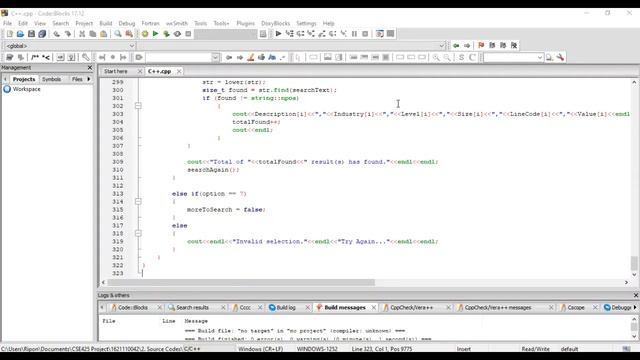Copy selection with toolbar icon
Screen dimensions: 640x360
click(93, 34)
